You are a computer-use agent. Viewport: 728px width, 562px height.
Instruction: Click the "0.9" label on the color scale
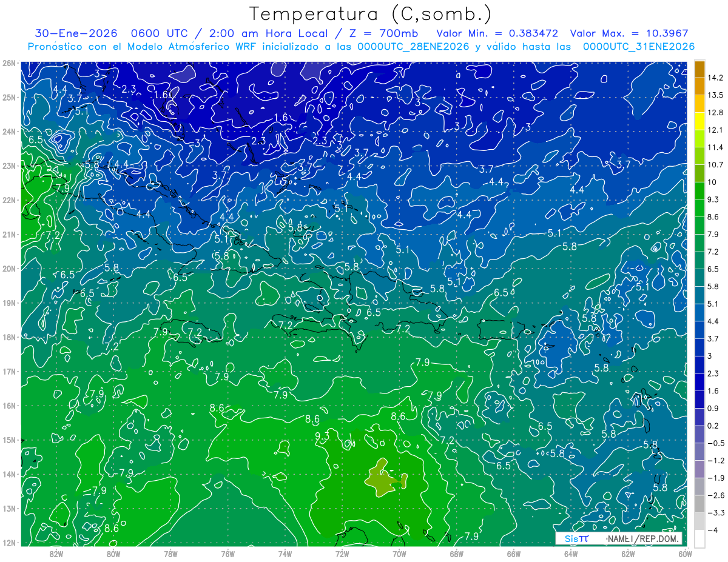[x=713, y=408]
